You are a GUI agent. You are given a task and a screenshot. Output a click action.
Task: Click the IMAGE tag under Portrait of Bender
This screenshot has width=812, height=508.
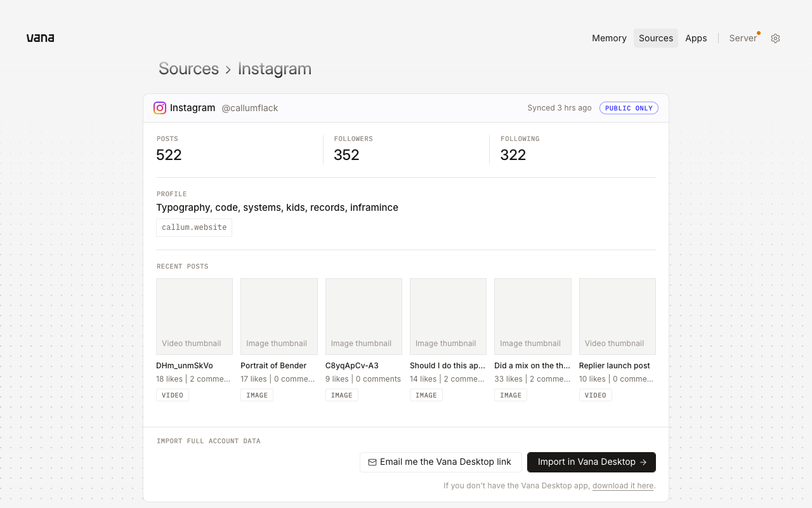pos(257,395)
